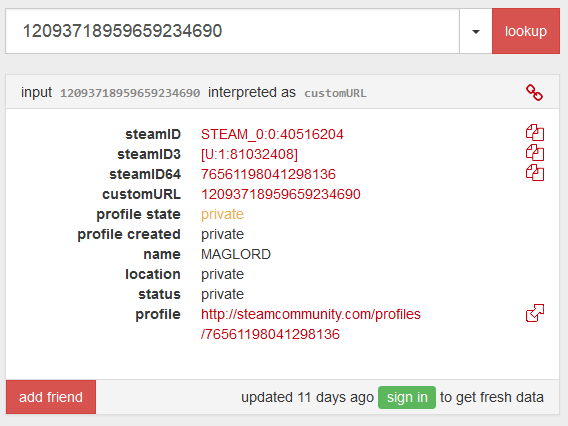Viewport: 568px width, 426px height.
Task: Focus the lookup search input field
Action: [233, 32]
